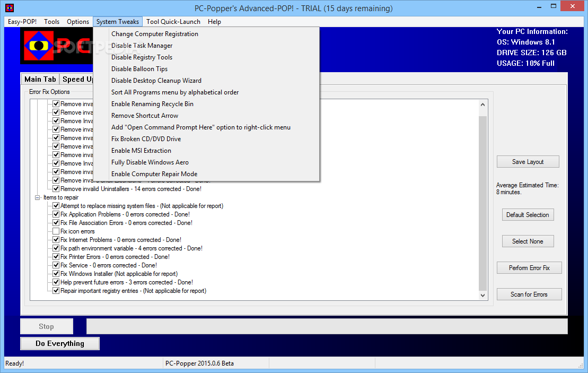588x373 pixels.
Task: Open the Help menu
Action: [x=215, y=22]
